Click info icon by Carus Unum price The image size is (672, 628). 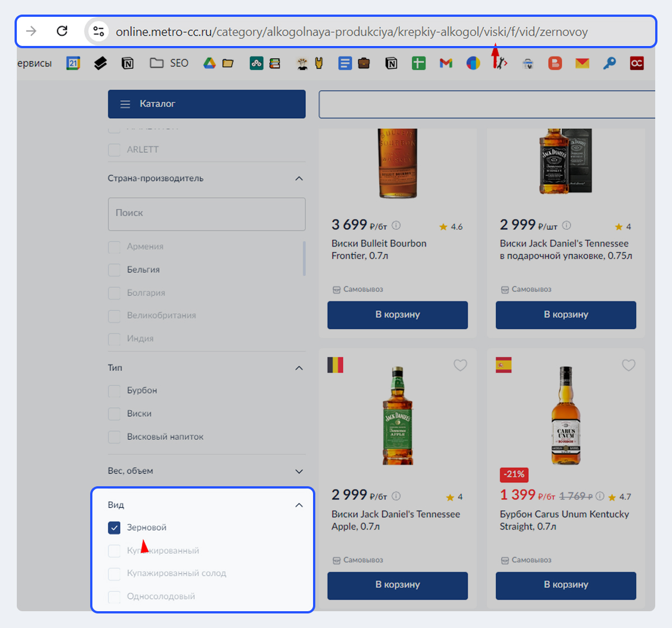[600, 496]
